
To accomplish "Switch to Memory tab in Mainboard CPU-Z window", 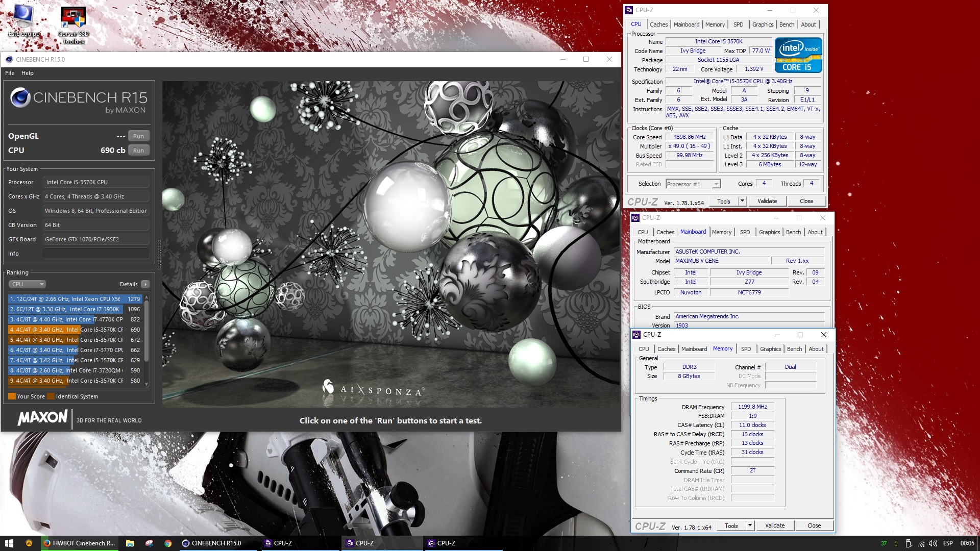I will click(x=721, y=232).
